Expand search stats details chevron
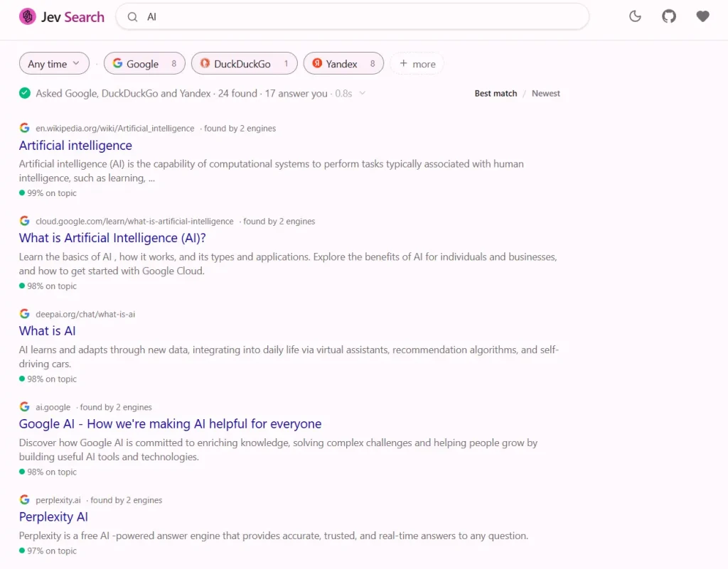 pyautogui.click(x=362, y=93)
